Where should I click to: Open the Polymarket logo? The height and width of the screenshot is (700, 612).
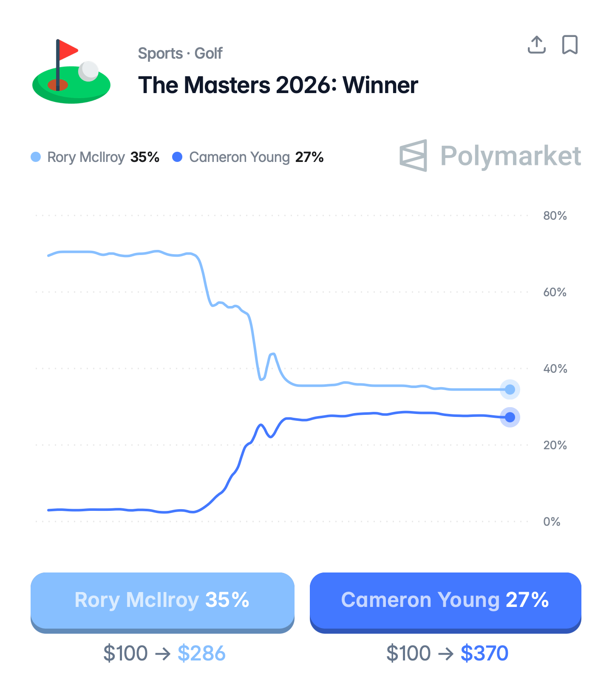[490, 156]
